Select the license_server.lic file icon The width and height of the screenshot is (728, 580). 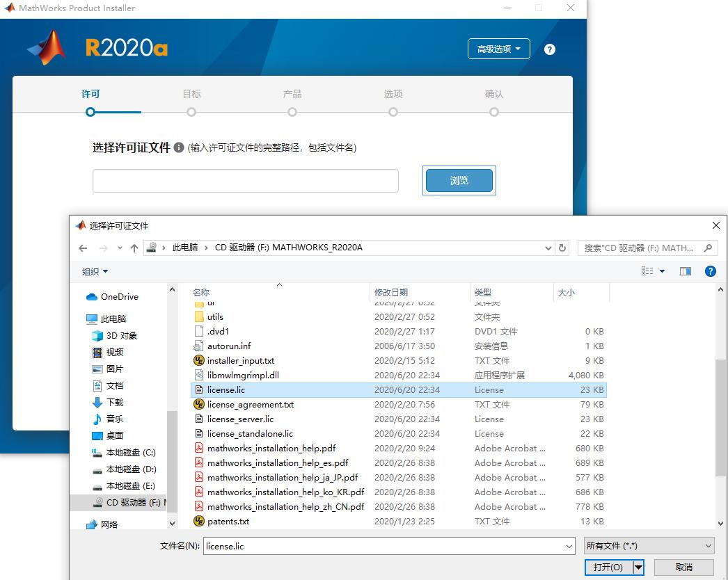pos(199,419)
